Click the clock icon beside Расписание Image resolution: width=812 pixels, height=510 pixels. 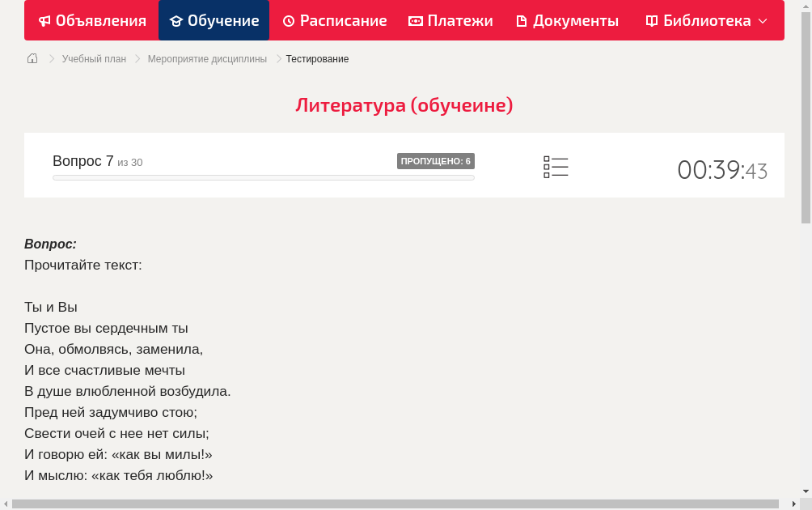click(x=289, y=21)
